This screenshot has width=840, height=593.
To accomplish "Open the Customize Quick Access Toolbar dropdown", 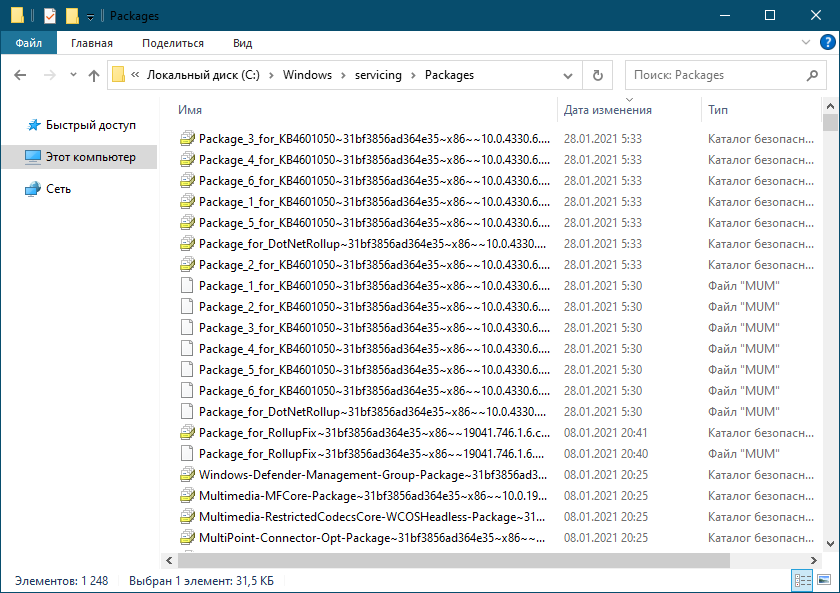I will click(x=91, y=17).
